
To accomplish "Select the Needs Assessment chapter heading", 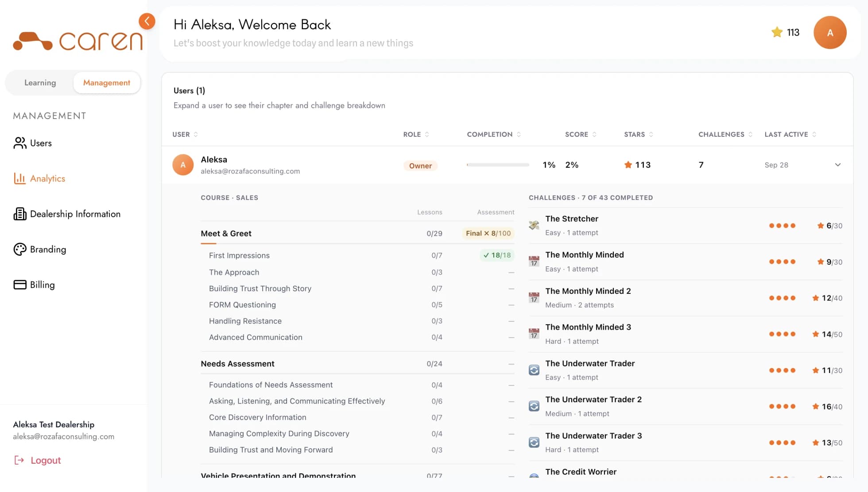I will 237,364.
